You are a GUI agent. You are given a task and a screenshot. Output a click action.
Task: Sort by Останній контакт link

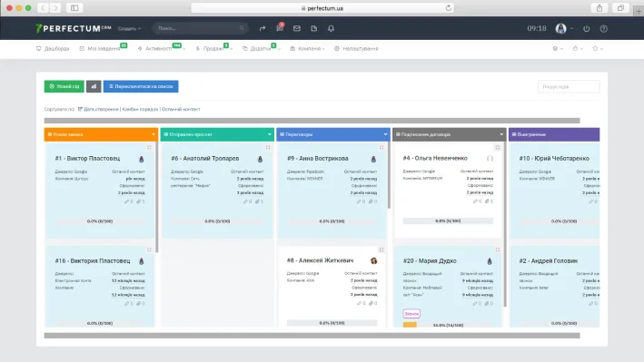tap(181, 109)
